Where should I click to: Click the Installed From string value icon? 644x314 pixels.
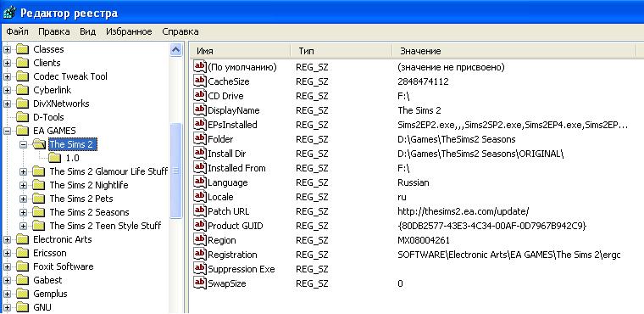pos(200,167)
